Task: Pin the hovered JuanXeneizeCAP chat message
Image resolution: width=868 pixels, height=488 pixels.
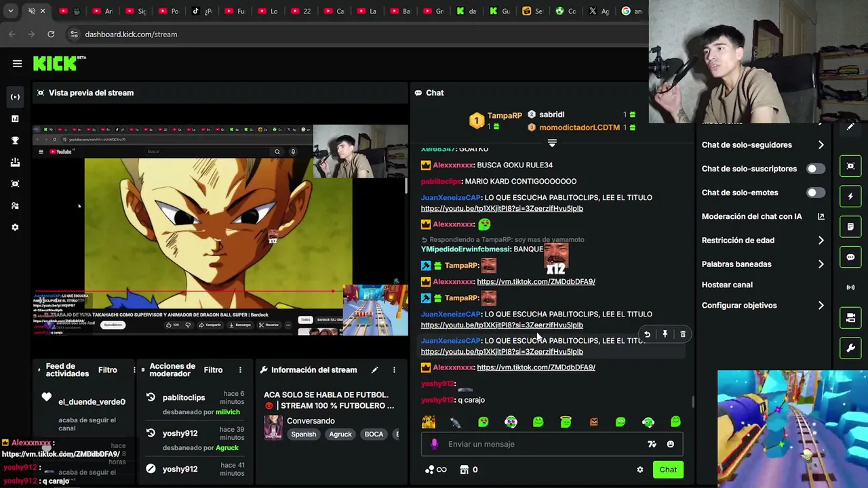Action: tap(665, 334)
